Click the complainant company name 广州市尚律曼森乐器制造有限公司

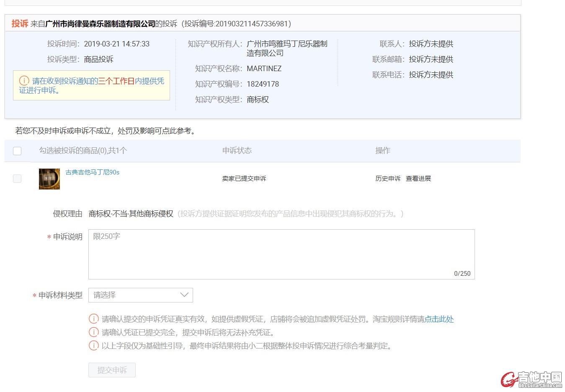[x=100, y=24]
